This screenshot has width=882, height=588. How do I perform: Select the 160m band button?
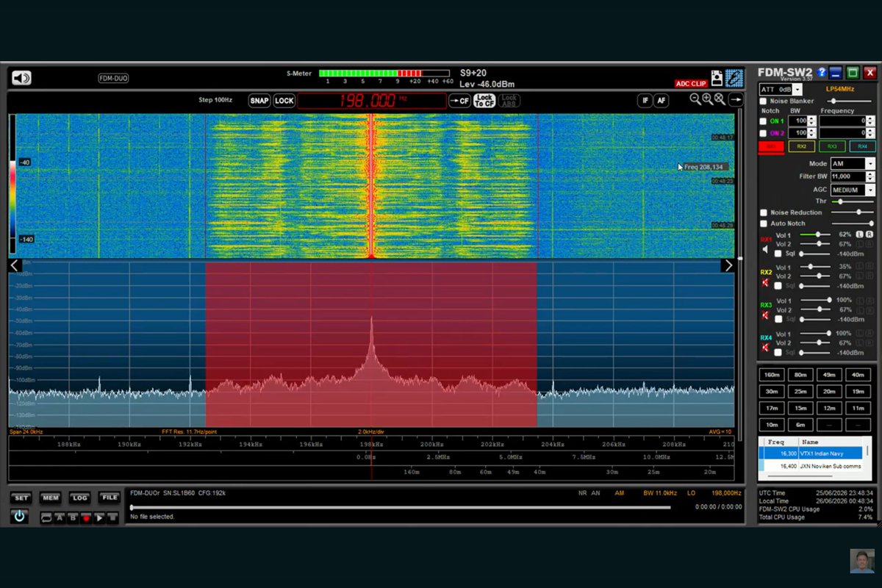point(771,375)
